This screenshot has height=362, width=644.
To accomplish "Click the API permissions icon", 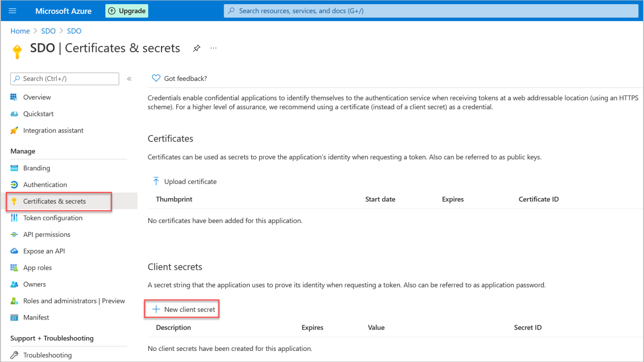I will [x=14, y=234].
